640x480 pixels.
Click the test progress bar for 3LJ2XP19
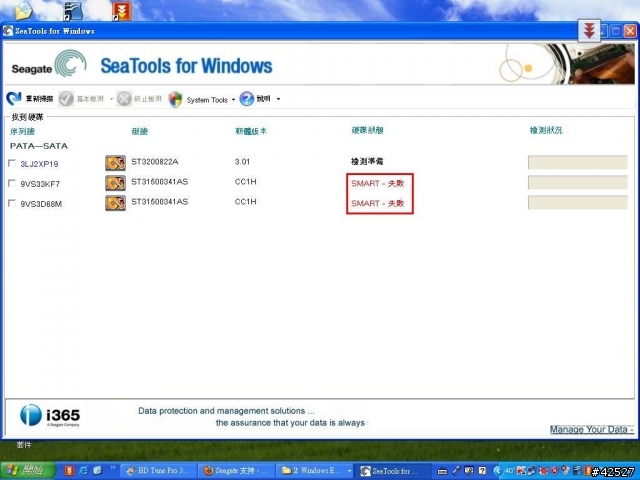[x=578, y=162]
